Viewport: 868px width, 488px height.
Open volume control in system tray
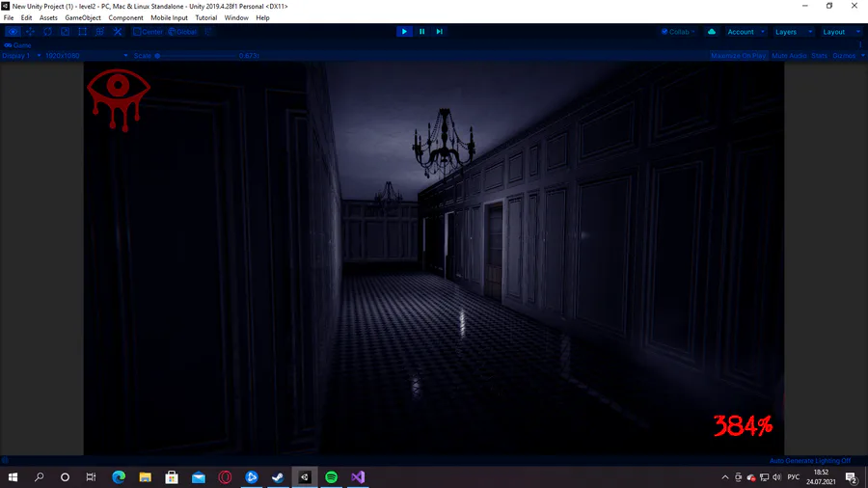[777, 477]
